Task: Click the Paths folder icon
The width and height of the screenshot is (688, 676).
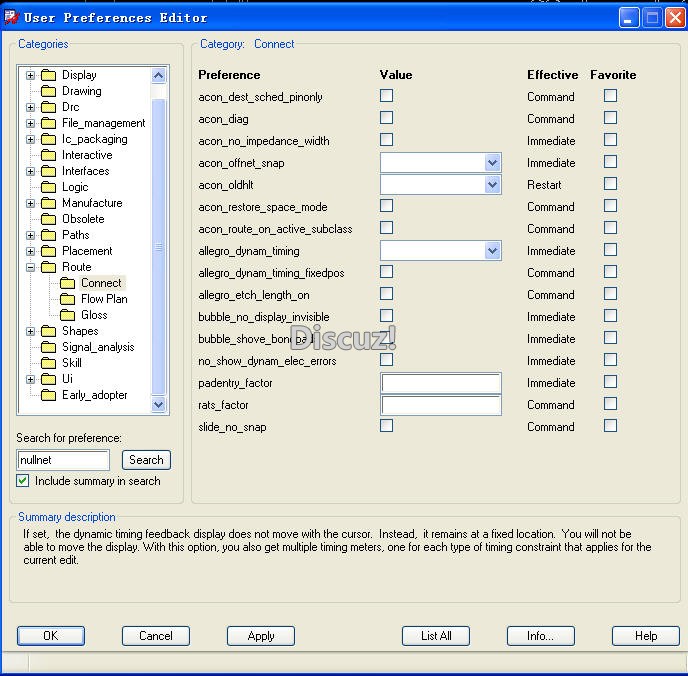Action: [49, 235]
